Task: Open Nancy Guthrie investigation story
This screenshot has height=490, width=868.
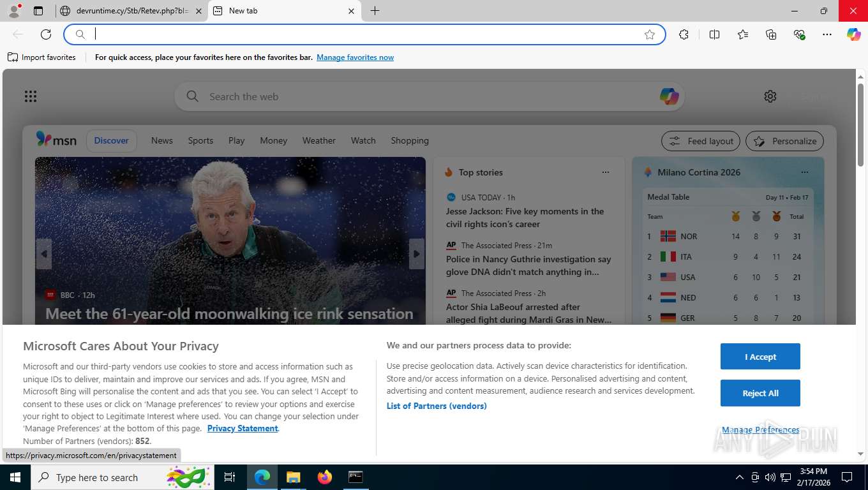Action: click(x=528, y=265)
